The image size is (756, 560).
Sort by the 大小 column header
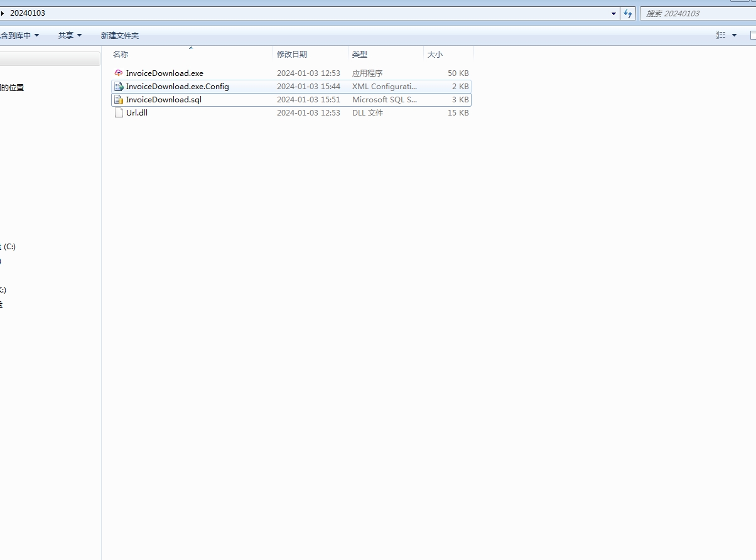[x=435, y=55]
